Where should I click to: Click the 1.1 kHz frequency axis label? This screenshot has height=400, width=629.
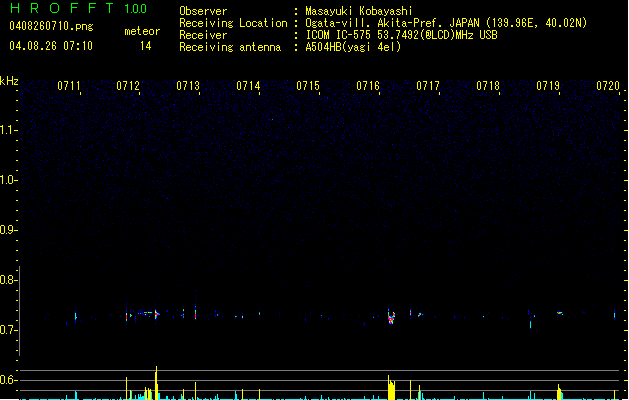8,130
